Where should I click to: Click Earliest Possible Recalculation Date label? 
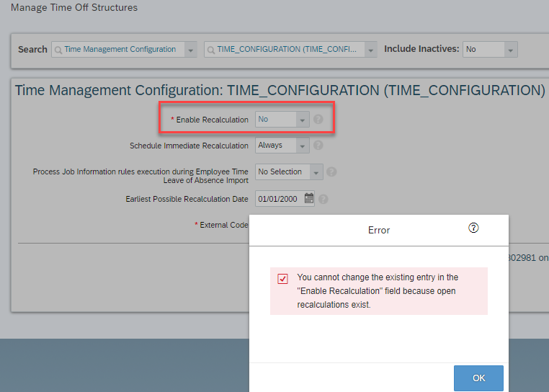pos(187,199)
